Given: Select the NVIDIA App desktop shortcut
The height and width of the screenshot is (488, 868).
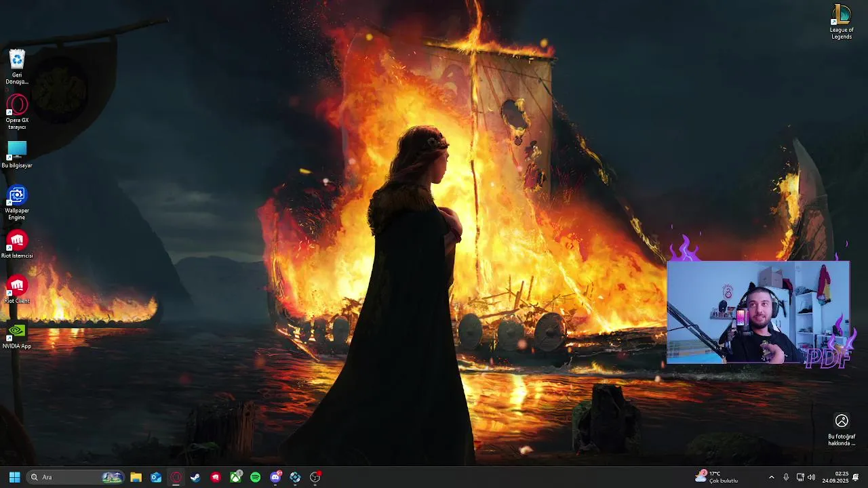Looking at the screenshot, I should tap(17, 335).
